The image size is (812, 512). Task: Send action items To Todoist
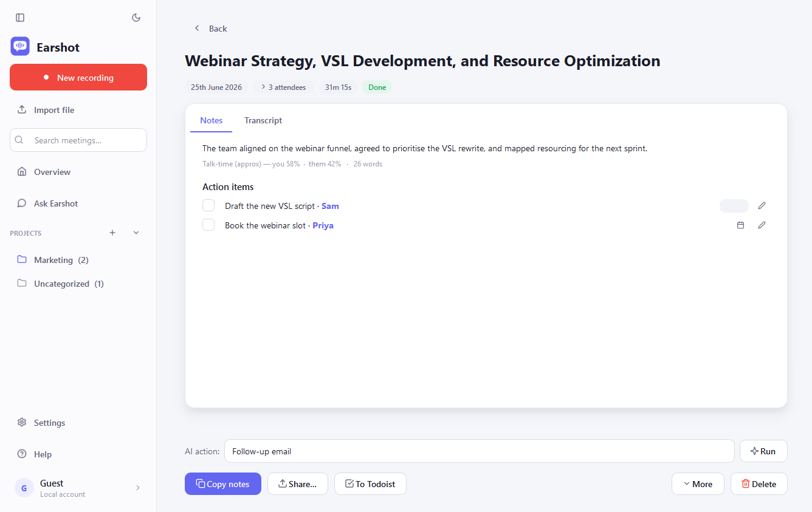coord(370,484)
